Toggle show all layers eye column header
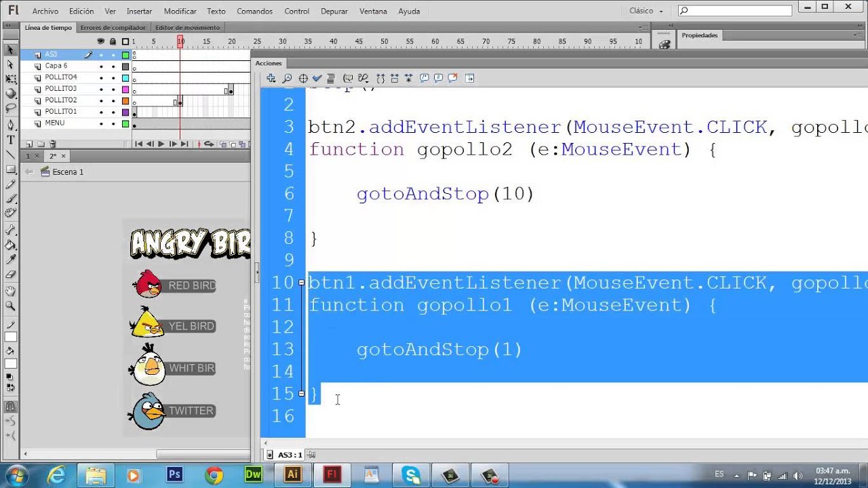This screenshot has width=868, height=488. pos(101,41)
